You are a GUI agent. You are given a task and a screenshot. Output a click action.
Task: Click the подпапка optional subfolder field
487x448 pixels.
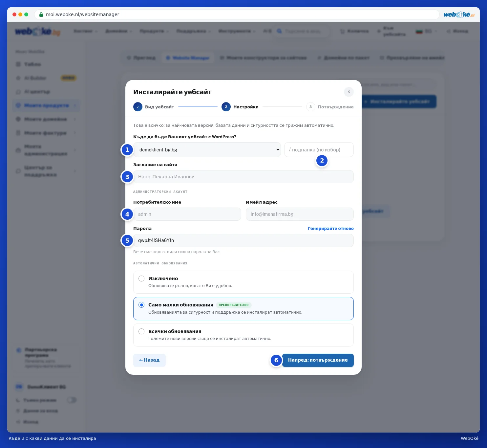pyautogui.click(x=319, y=149)
